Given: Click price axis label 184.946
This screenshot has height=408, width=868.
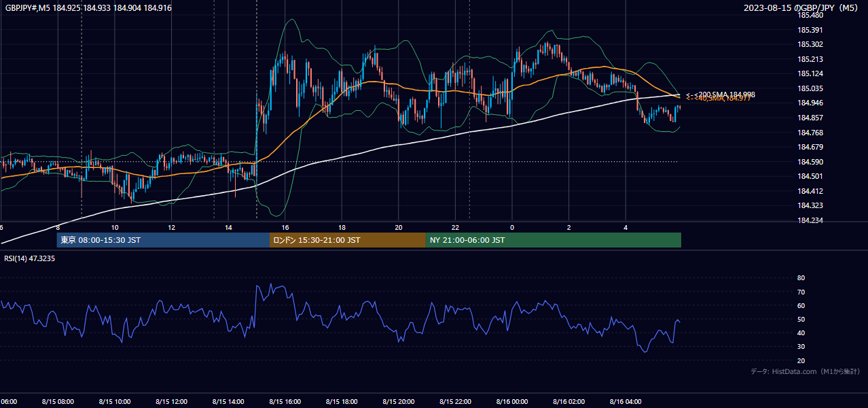Looking at the screenshot, I should 809,103.
